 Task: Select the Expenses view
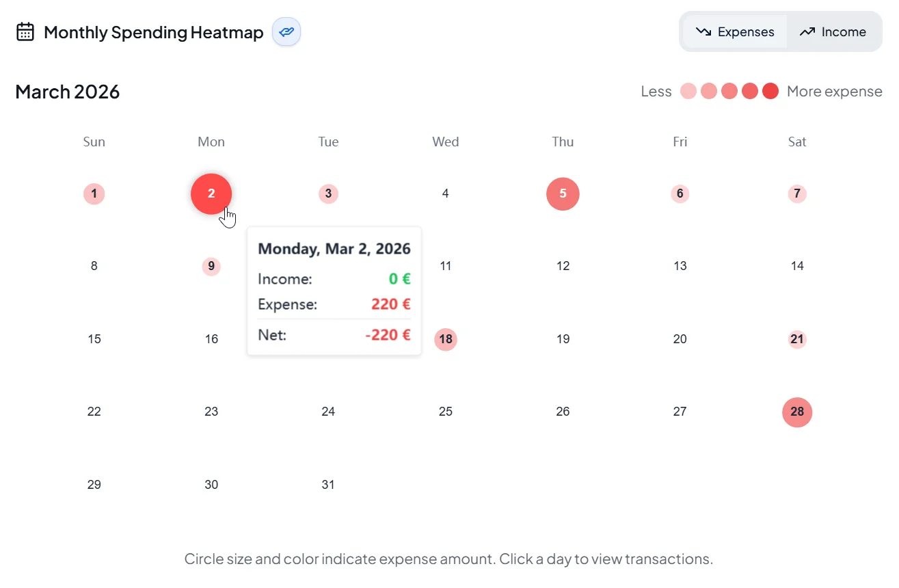[x=735, y=31]
